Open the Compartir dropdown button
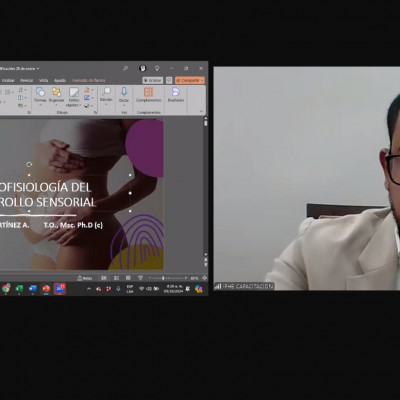Image resolution: width=400 pixels, height=400 pixels. pos(190,80)
